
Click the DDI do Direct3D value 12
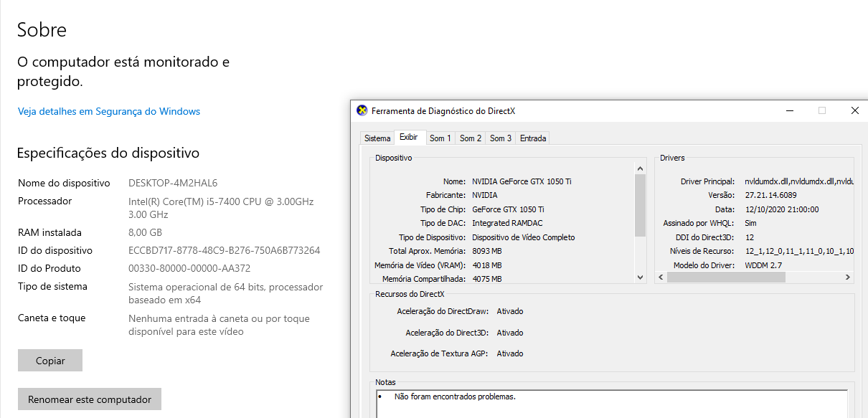(x=750, y=237)
